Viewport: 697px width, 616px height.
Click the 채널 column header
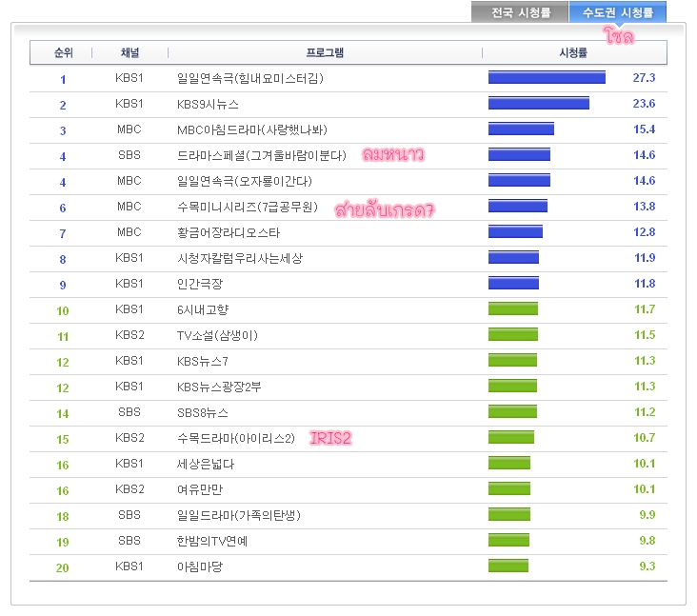(x=129, y=53)
